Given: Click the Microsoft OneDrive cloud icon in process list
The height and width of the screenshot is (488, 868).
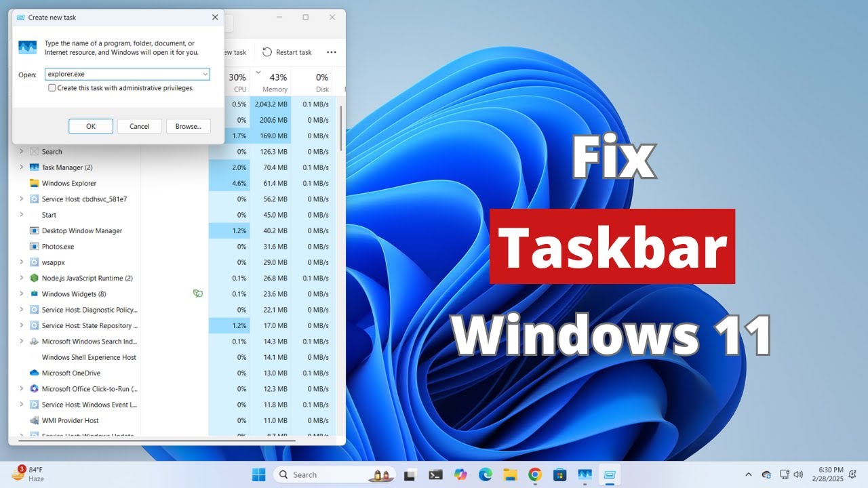Looking at the screenshot, I should point(34,373).
